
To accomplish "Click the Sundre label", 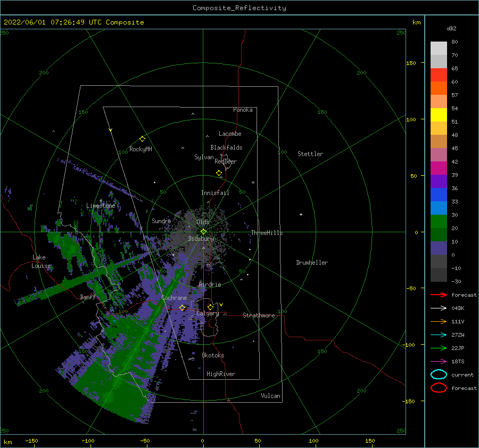I will [x=161, y=221].
